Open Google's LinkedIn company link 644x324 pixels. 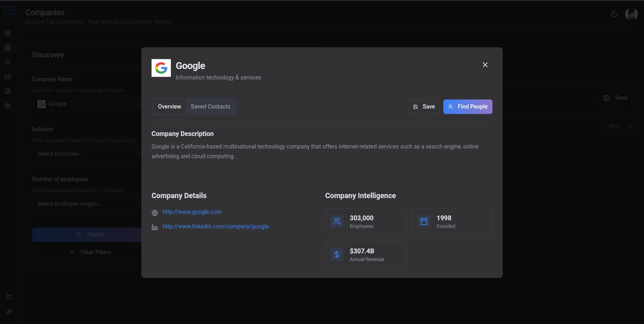[216, 226]
